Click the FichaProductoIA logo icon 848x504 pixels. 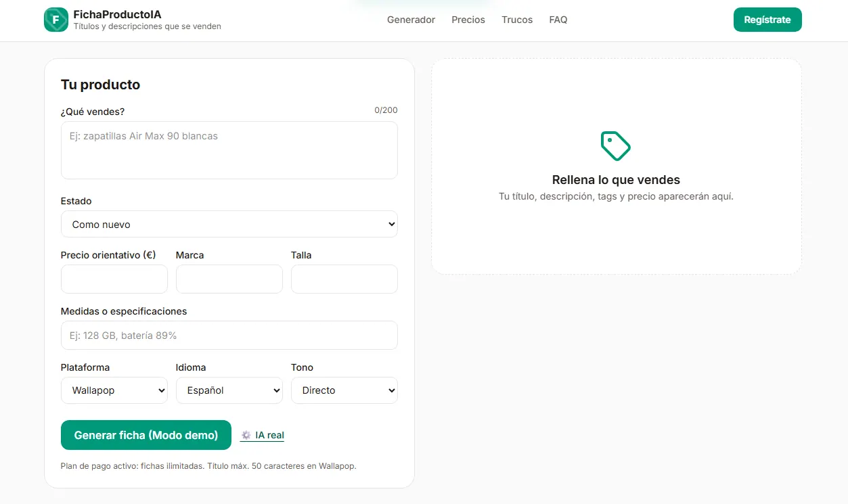pyautogui.click(x=56, y=20)
